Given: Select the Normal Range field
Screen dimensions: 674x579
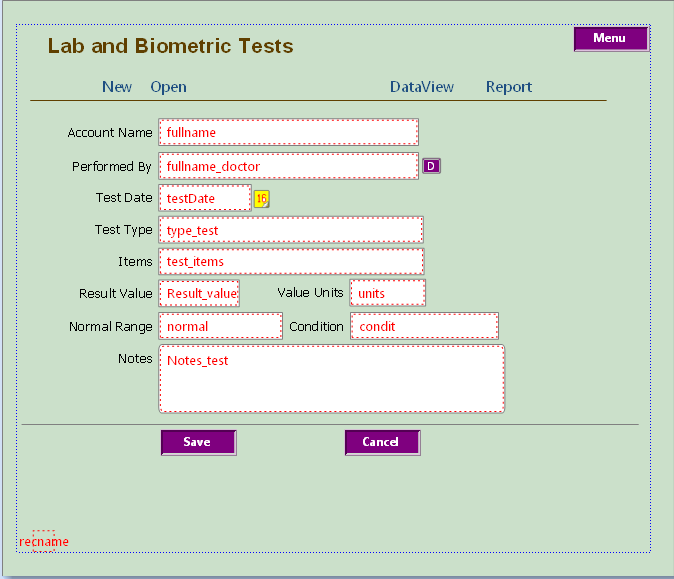Looking at the screenshot, I should (x=221, y=326).
